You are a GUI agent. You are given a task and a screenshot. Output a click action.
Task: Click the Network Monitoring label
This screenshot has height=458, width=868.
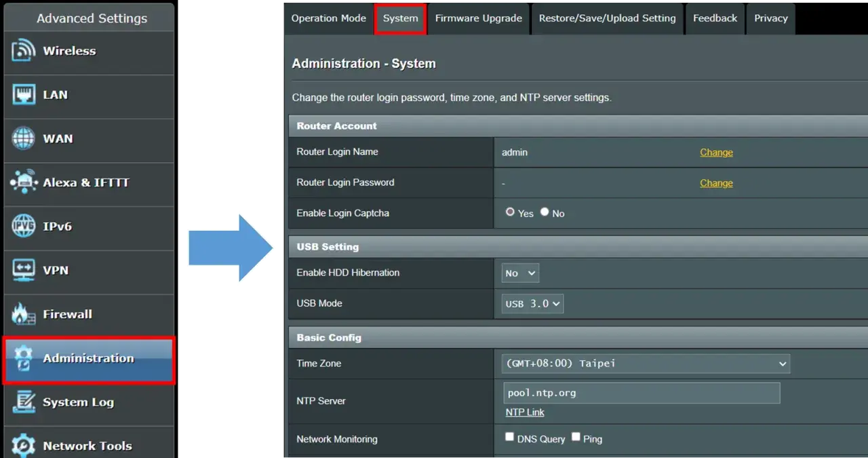pos(337,439)
